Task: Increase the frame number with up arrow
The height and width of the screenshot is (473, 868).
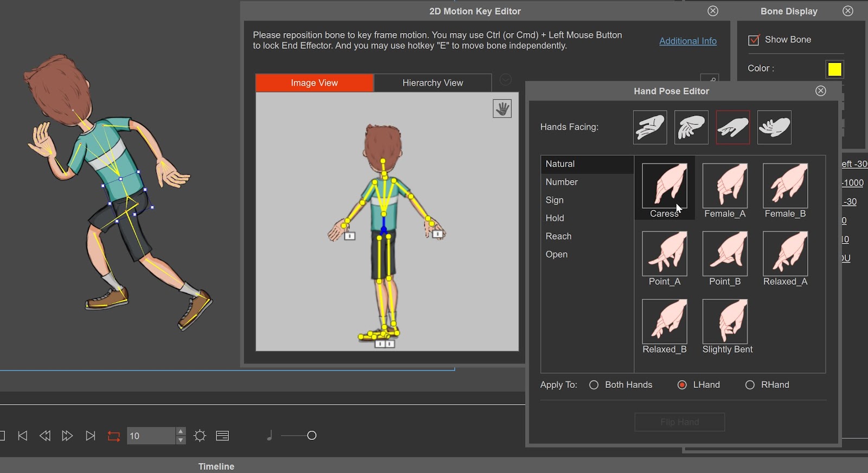Action: tap(181, 431)
